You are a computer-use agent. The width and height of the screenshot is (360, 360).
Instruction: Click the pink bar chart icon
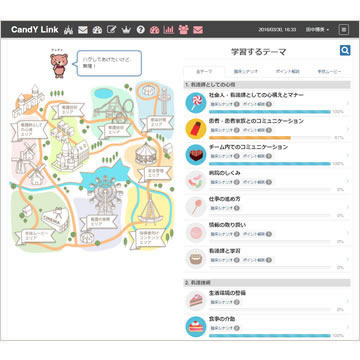[x=169, y=30]
